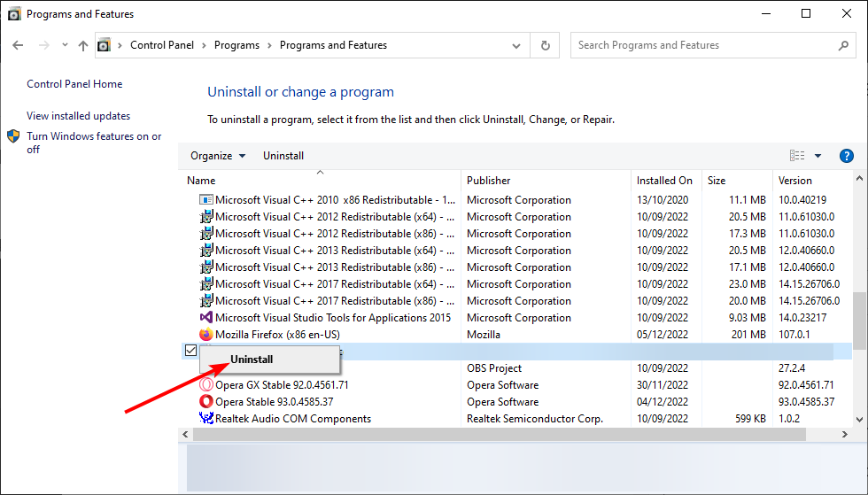868x495 pixels.
Task: Select Opera GX Stable 92.0.4561.71
Action: tap(282, 385)
